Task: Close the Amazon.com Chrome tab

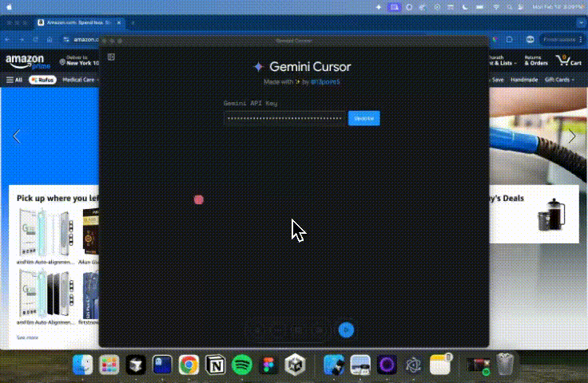Action: [119, 22]
